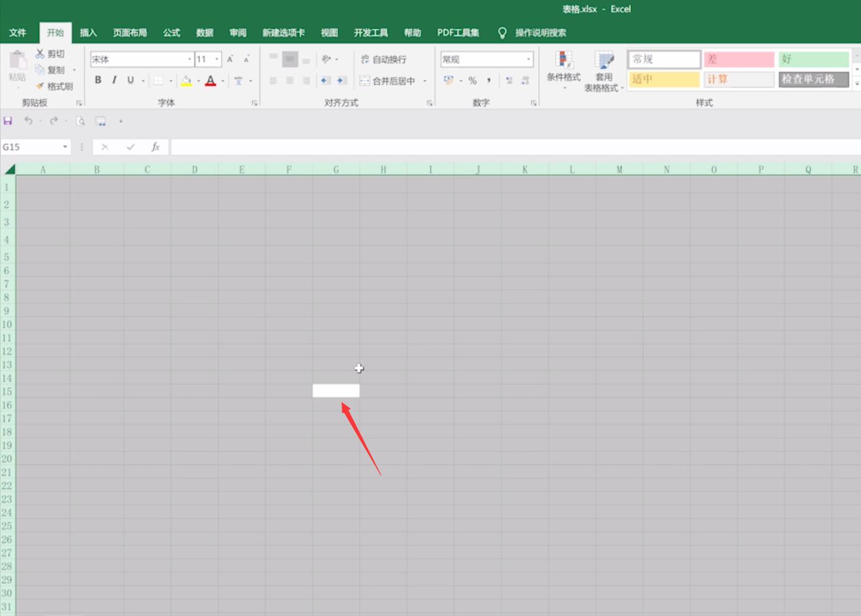
Task: Open the File (文件) menu
Action: pos(18,32)
